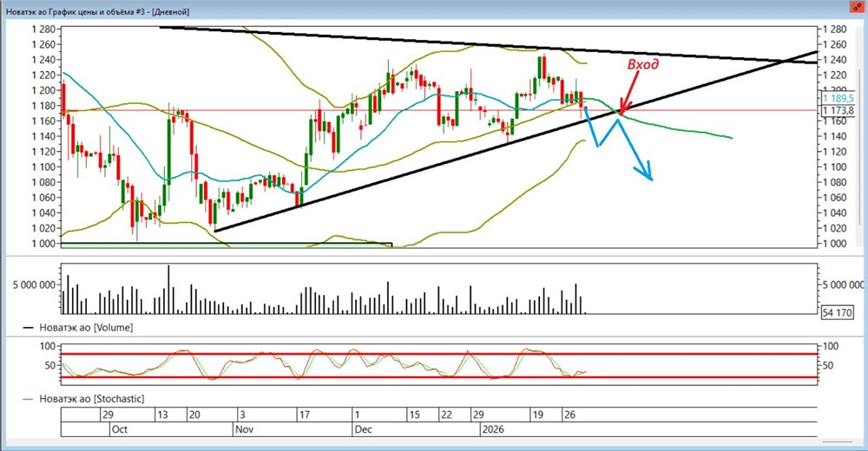Image resolution: width=868 pixels, height=451 pixels.
Task: Click the 1 100 label on right price axis
Action: point(835,167)
